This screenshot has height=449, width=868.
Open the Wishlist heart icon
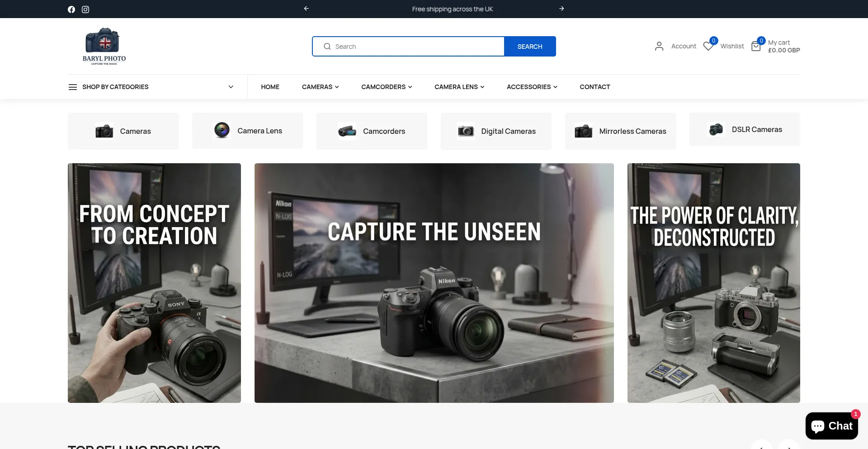coord(708,46)
